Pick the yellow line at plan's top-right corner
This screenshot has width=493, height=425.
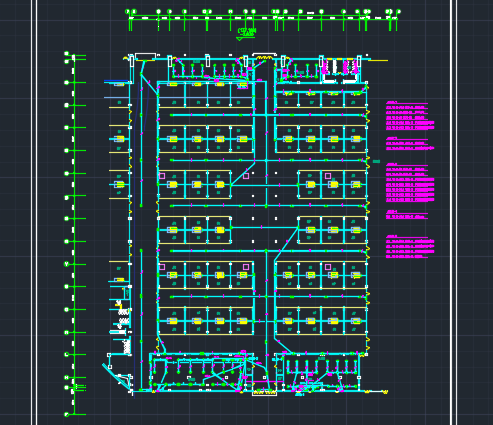pos(378,61)
